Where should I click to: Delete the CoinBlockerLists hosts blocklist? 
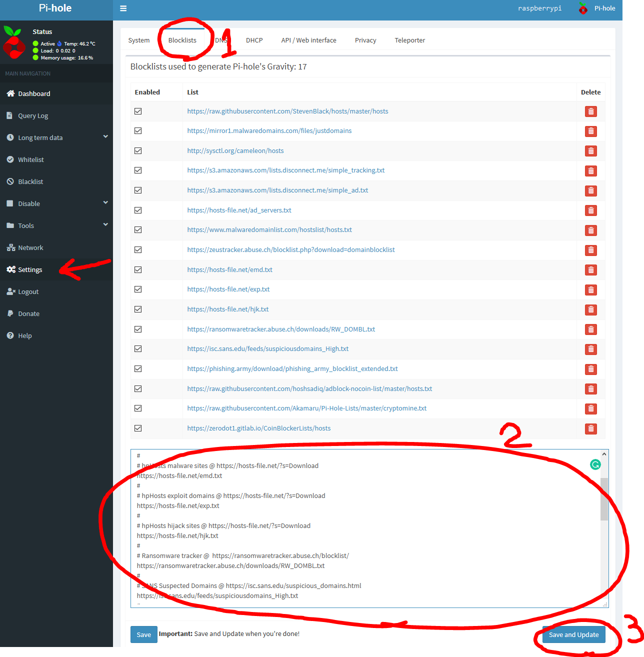591,428
